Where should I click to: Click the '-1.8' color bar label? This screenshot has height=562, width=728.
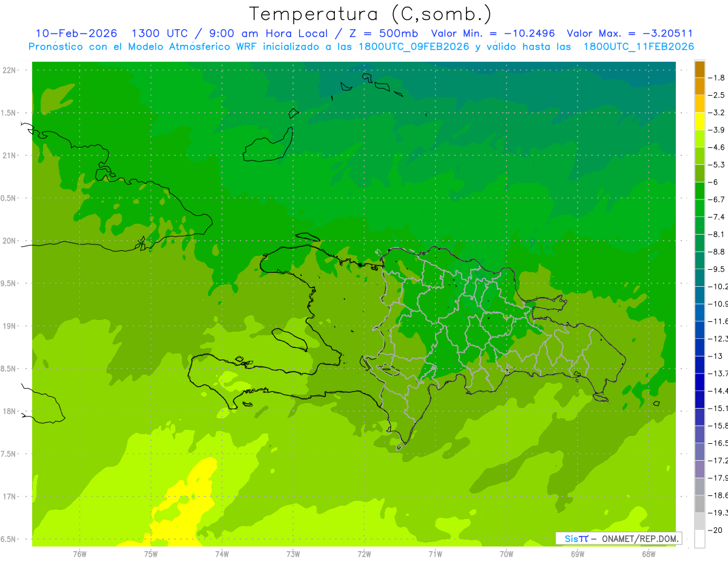click(717, 78)
